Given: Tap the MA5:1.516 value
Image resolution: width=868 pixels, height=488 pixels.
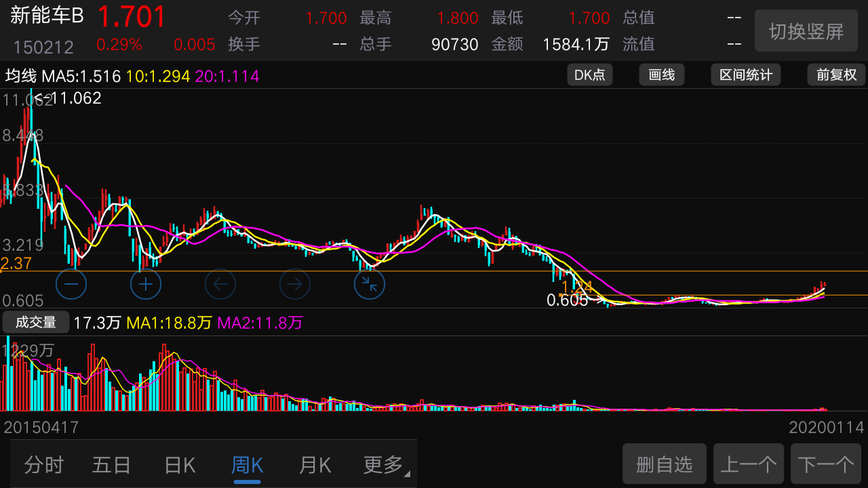Looking at the screenshot, I should [81, 76].
